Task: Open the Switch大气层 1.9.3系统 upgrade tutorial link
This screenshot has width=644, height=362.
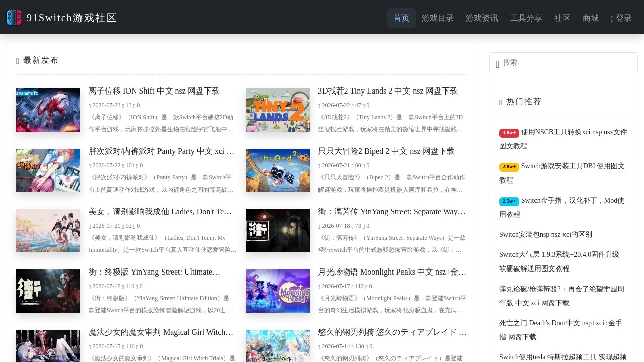Action: tap(559, 261)
